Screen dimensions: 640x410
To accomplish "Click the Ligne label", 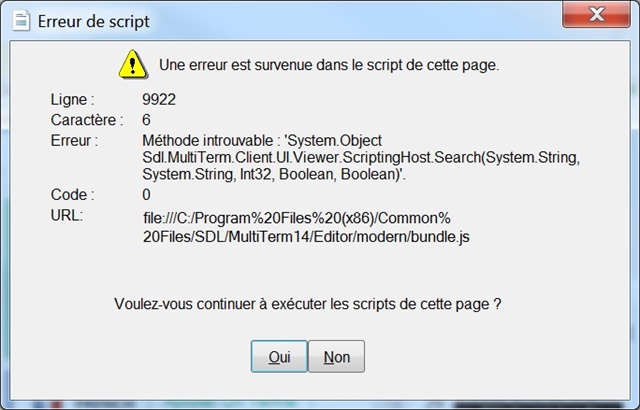I will 72,99.
